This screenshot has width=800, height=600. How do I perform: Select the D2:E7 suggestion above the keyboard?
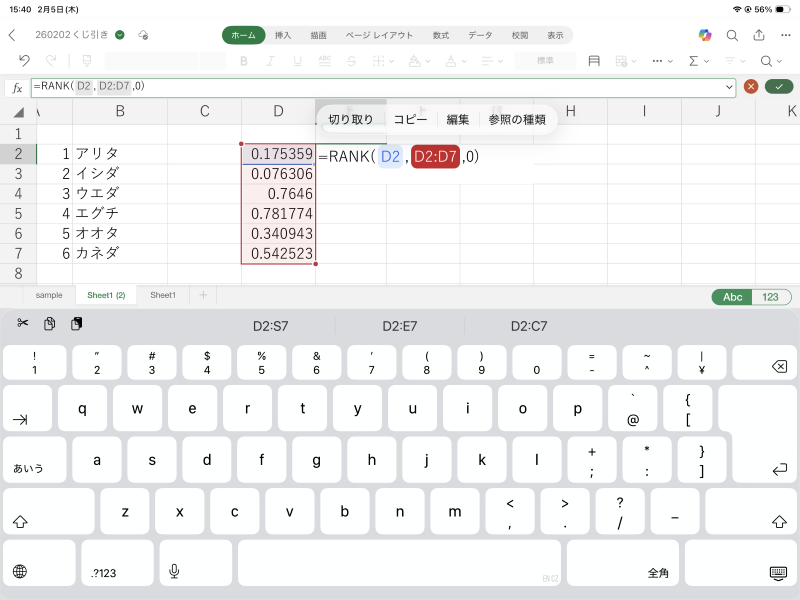tap(400, 326)
